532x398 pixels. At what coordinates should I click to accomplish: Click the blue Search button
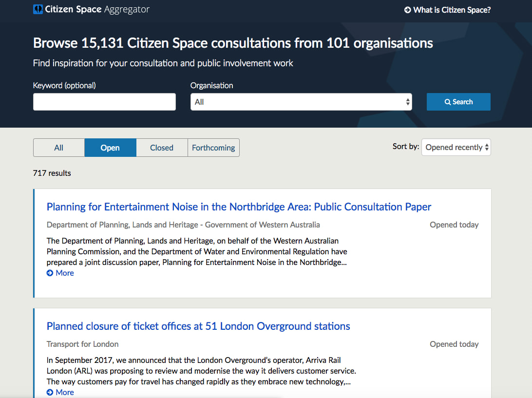[x=458, y=102]
